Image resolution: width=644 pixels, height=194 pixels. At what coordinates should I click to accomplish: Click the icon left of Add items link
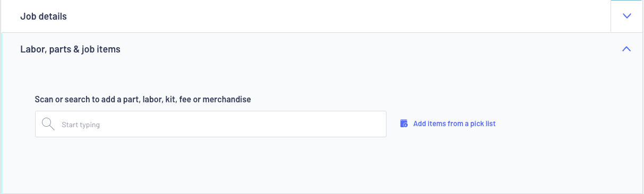(x=403, y=124)
